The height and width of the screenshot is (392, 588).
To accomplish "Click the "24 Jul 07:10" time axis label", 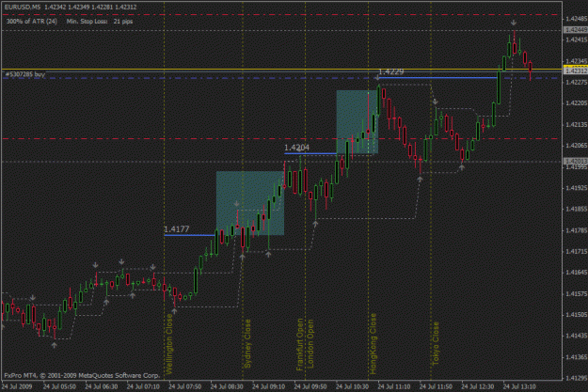I will [143, 386].
